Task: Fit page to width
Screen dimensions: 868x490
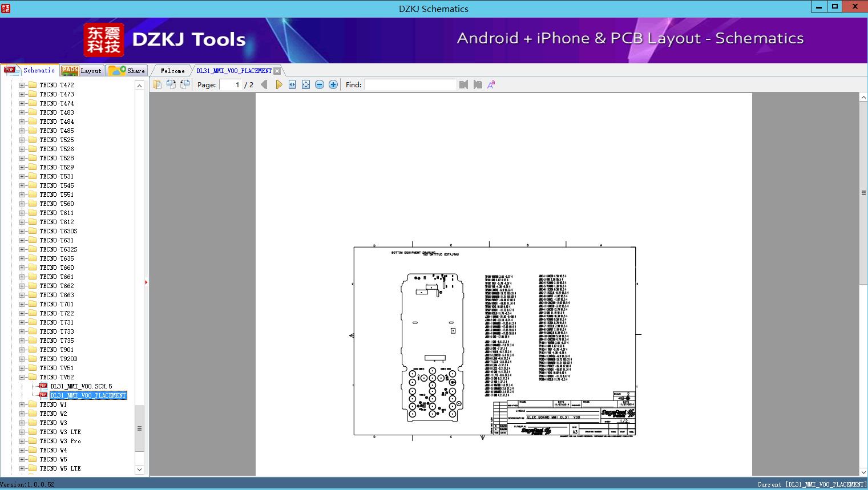Action: coord(292,84)
